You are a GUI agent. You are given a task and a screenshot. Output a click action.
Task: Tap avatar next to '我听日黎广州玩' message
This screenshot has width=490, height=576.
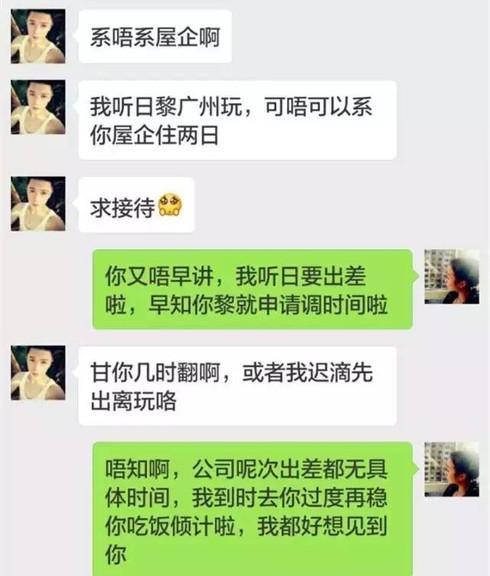click(x=38, y=107)
